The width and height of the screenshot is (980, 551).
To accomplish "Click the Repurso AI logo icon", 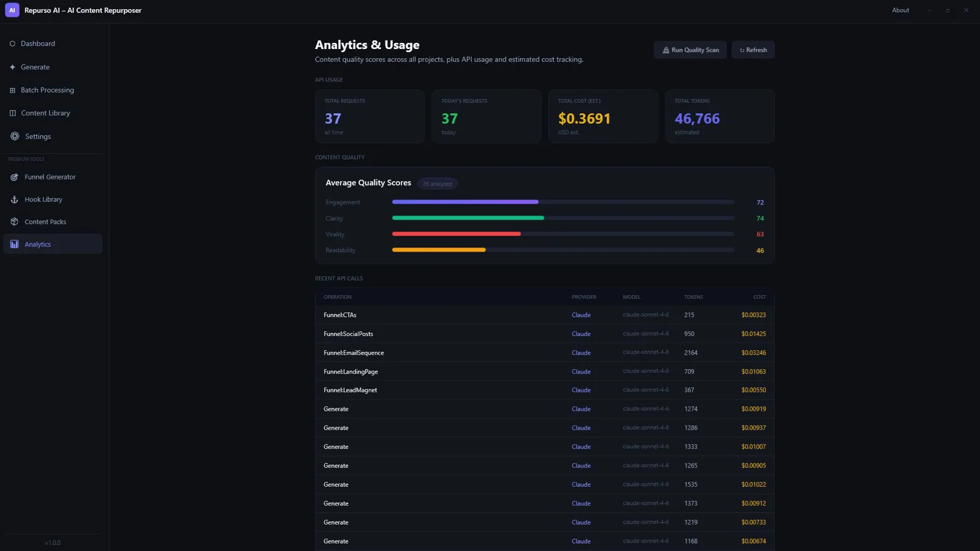I will pyautogui.click(x=12, y=10).
